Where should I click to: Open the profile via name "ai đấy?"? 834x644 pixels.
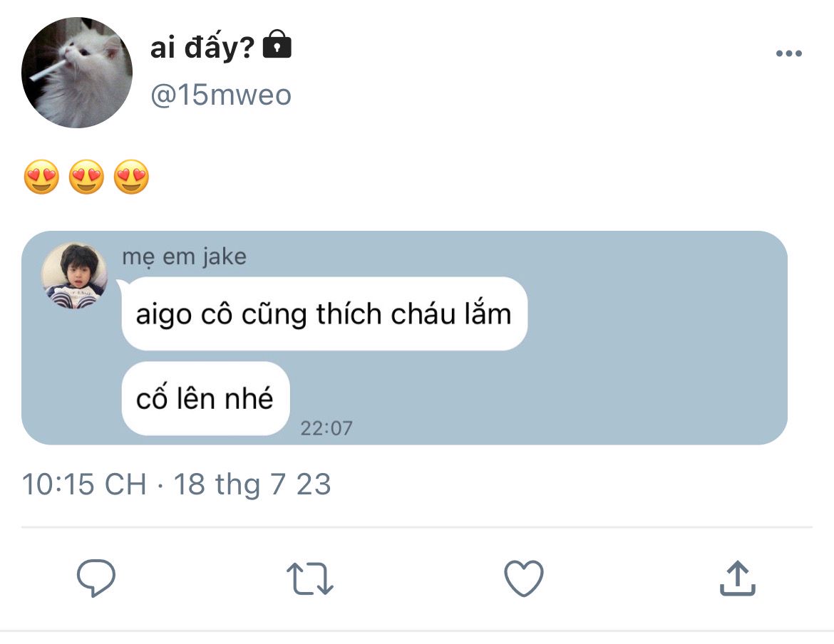point(202,47)
